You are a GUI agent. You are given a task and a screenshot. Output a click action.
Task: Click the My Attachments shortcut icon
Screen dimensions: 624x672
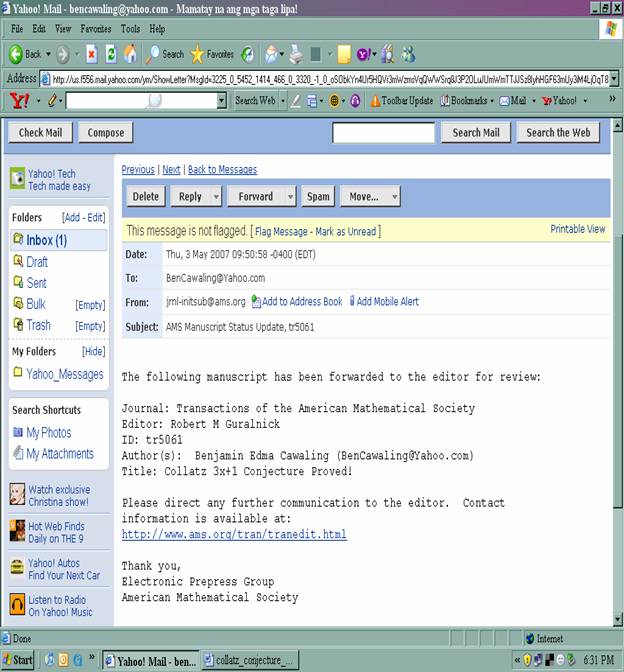18,454
